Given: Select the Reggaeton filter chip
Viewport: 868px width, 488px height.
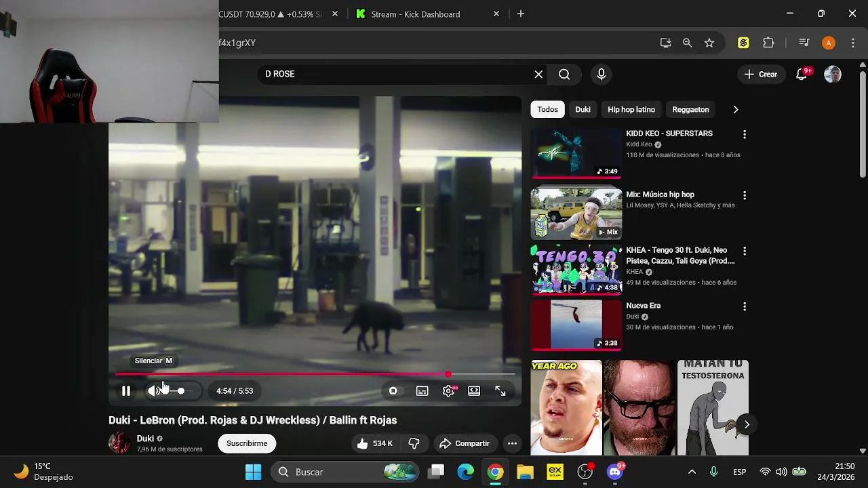Looking at the screenshot, I should pyautogui.click(x=690, y=109).
